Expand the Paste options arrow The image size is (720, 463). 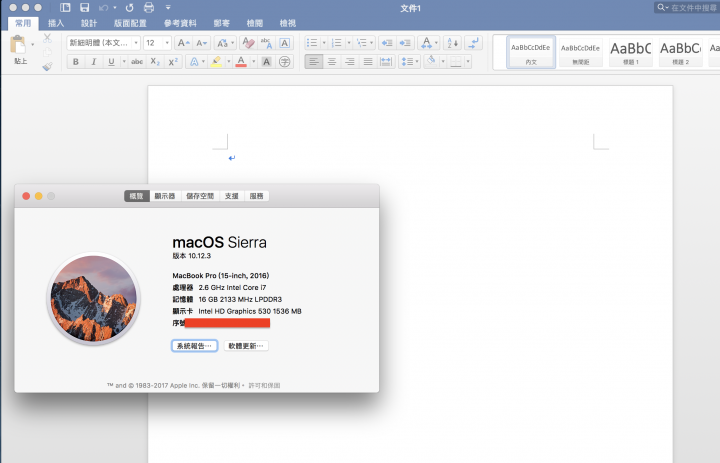tap(33, 45)
